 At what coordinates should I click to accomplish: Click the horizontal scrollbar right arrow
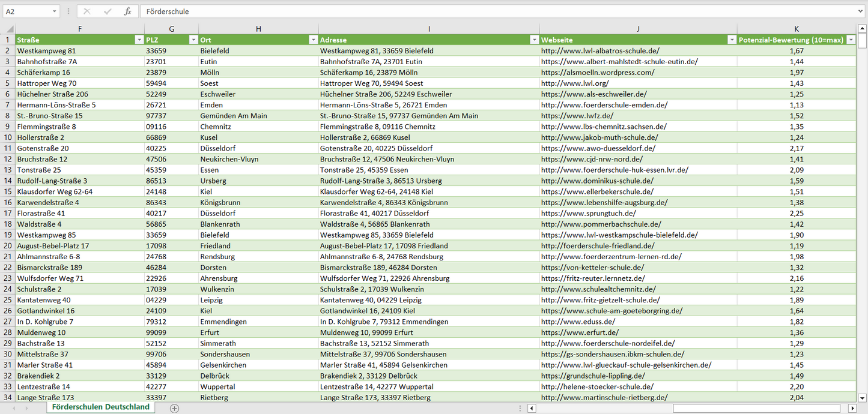852,408
